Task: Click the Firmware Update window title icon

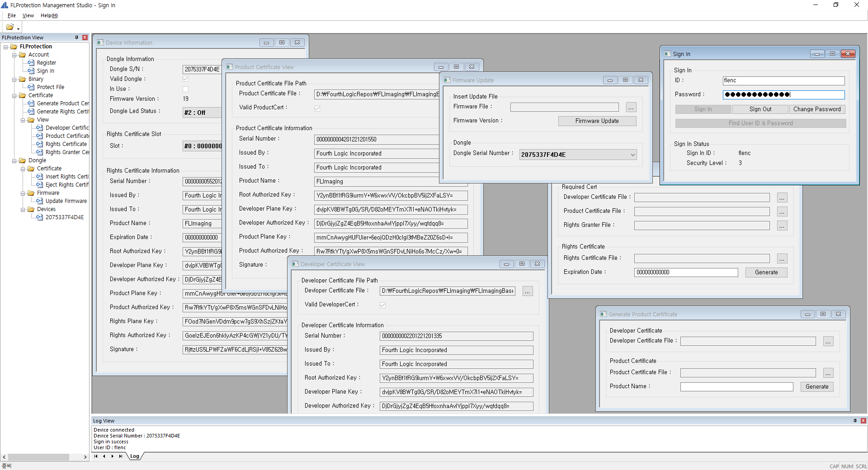Action: point(447,80)
